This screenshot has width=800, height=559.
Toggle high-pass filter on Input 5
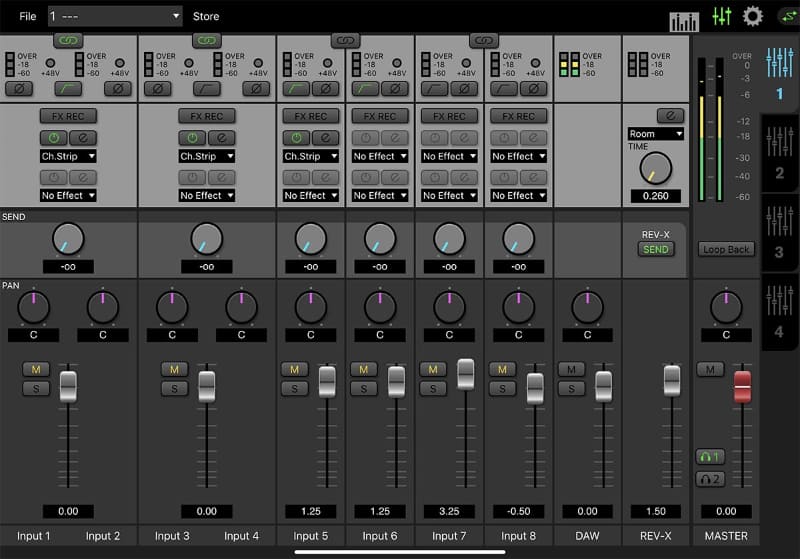pyautogui.click(x=296, y=89)
